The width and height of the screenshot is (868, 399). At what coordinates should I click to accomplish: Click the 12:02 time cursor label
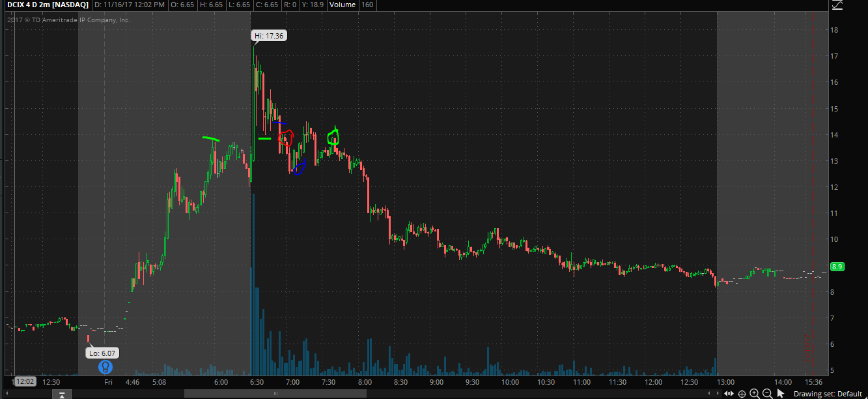(x=25, y=381)
